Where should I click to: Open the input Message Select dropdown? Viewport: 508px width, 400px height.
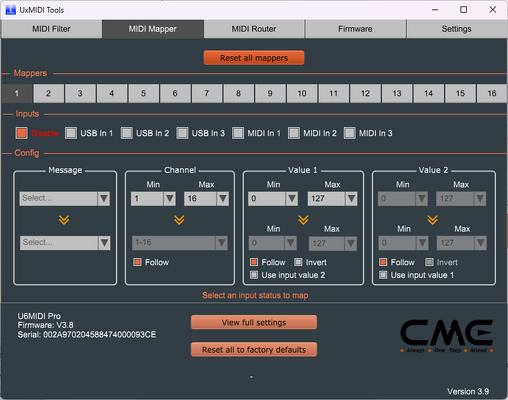coord(65,198)
